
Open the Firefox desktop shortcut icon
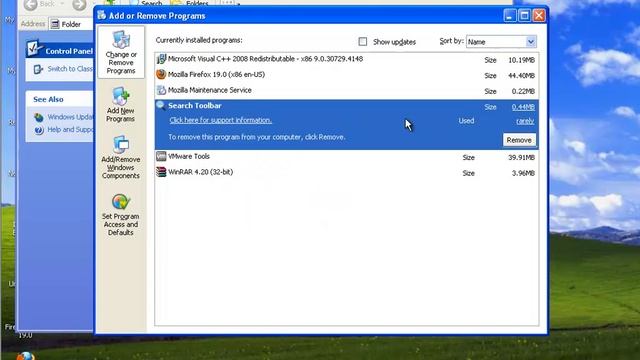(25, 356)
